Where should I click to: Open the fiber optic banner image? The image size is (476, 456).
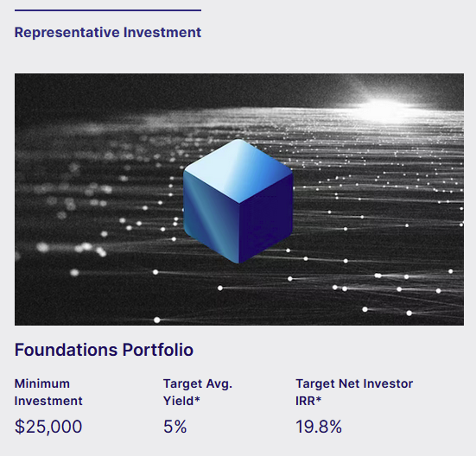pyautogui.click(x=239, y=199)
